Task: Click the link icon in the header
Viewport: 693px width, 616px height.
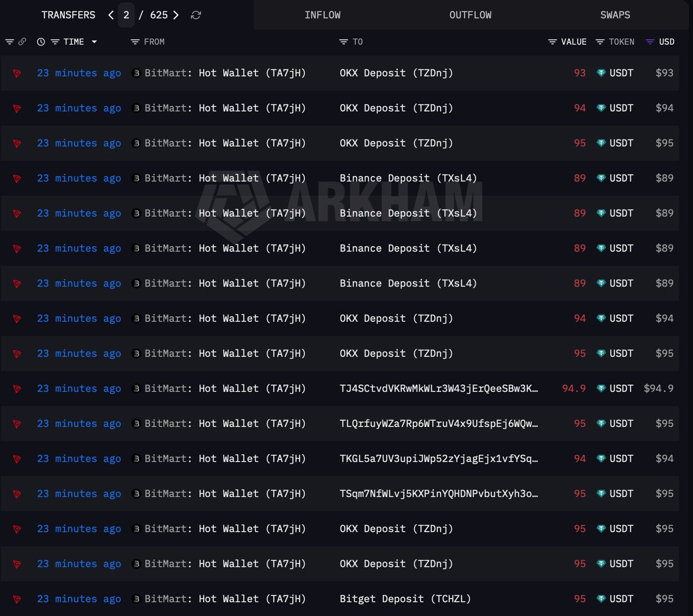Action: click(22, 42)
